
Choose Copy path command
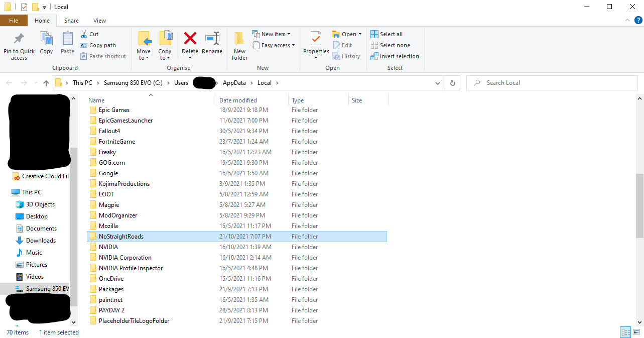pyautogui.click(x=98, y=45)
